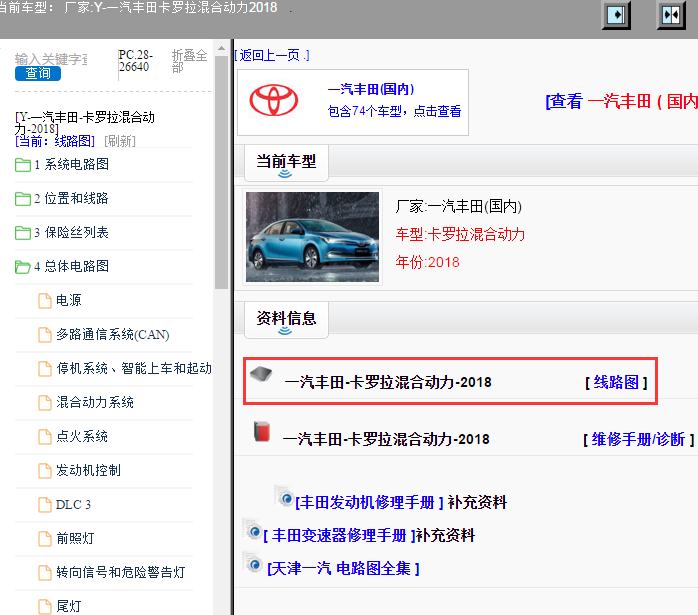This screenshot has width=698, height=615.
Task: Click the 车型:卡罗拉混合动力 text
Action: pyautogui.click(x=460, y=235)
